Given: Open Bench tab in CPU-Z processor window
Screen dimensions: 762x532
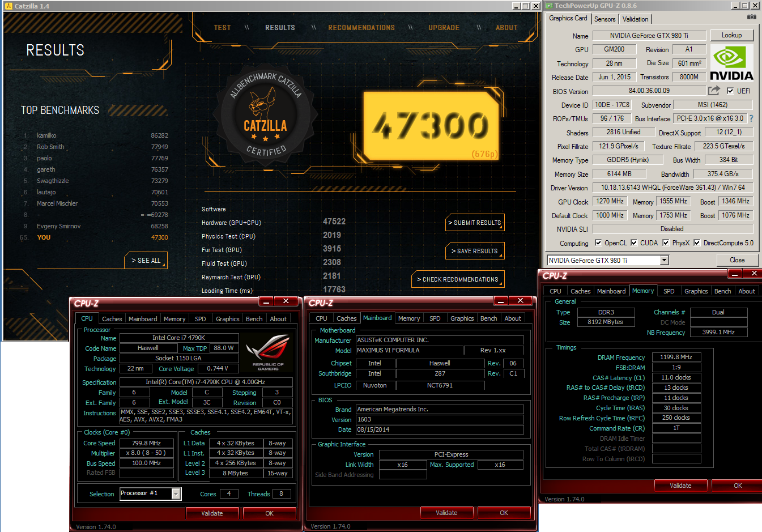Looking at the screenshot, I should coord(254,319).
